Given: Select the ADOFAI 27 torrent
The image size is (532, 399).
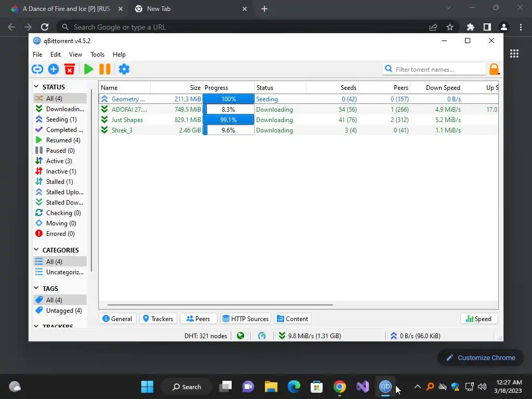Looking at the screenshot, I should [x=299, y=109].
